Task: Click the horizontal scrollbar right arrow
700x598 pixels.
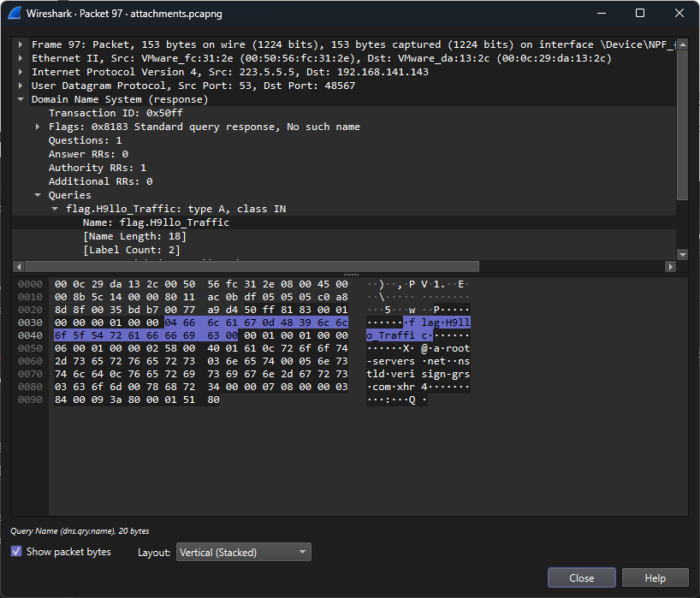Action: [x=670, y=266]
